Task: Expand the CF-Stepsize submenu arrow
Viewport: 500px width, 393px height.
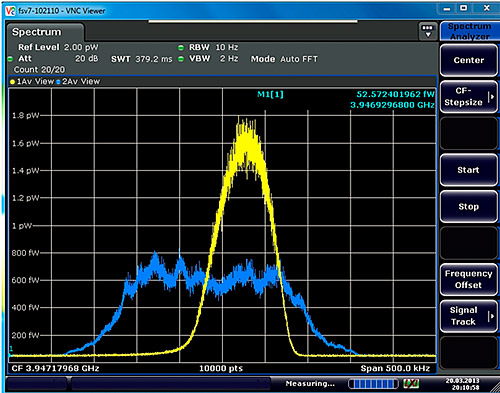Action: coord(491,97)
